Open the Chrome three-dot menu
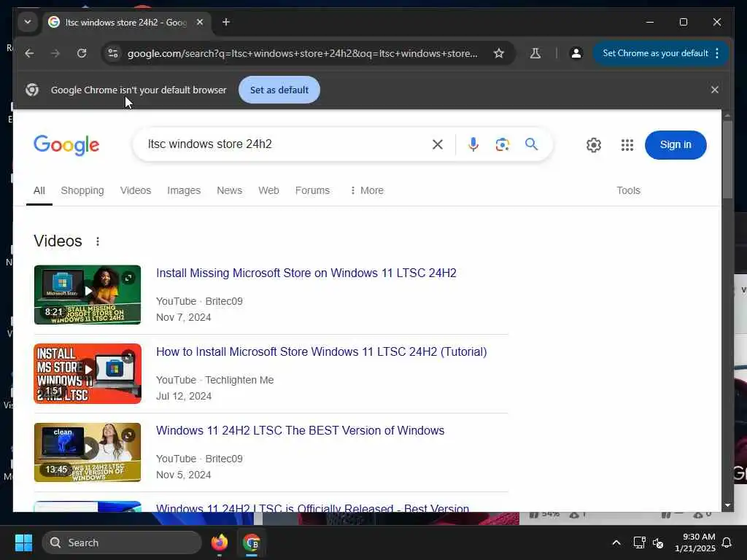This screenshot has width=747, height=560. [717, 53]
